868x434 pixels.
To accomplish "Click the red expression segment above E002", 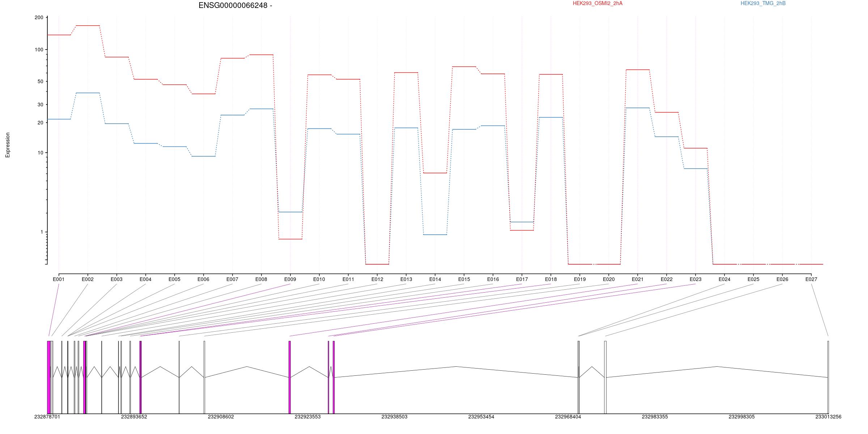I will pyautogui.click(x=88, y=26).
